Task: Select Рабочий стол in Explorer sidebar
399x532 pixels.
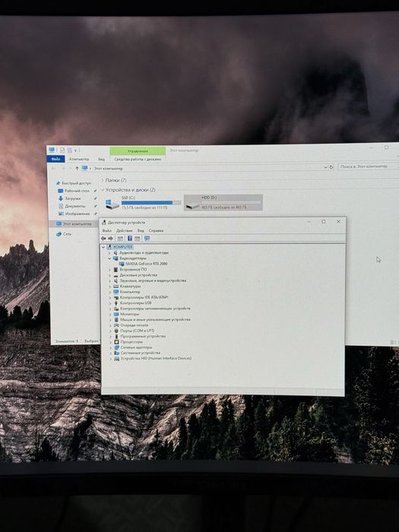Action: click(77, 191)
